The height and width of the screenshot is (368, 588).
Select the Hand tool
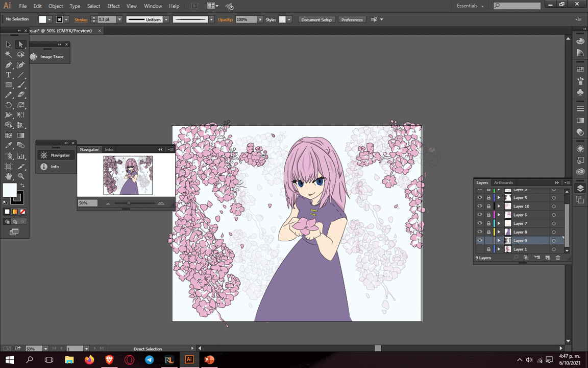(8, 176)
